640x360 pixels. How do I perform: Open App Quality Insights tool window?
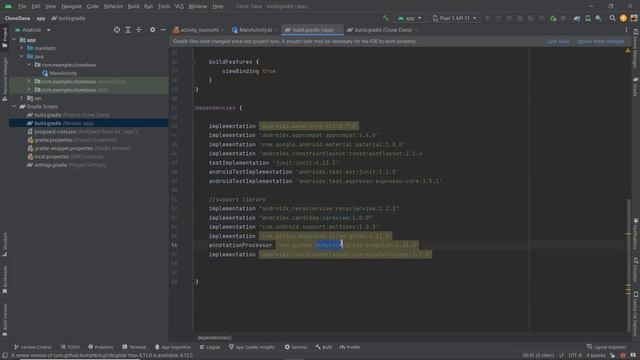(x=252, y=347)
